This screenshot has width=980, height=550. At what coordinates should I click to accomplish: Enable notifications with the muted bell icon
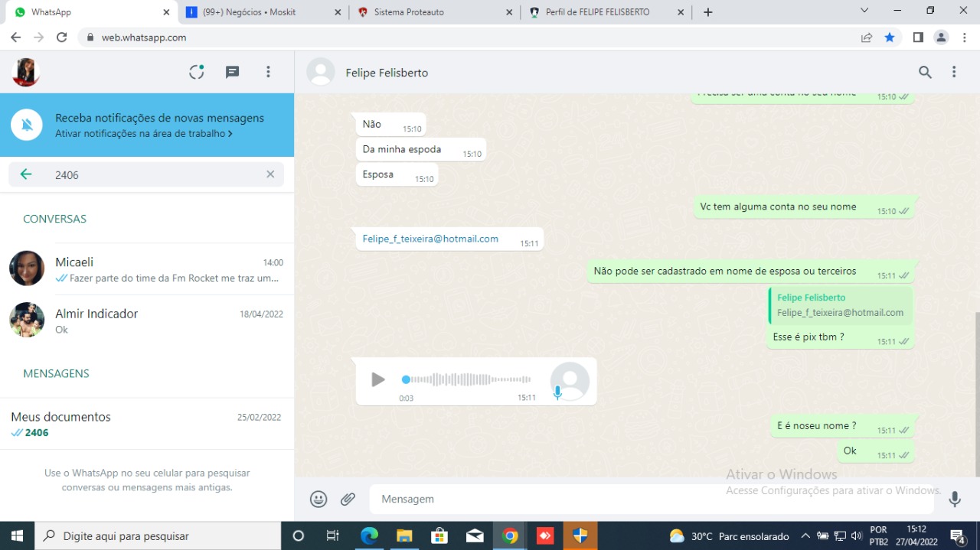pos(27,125)
